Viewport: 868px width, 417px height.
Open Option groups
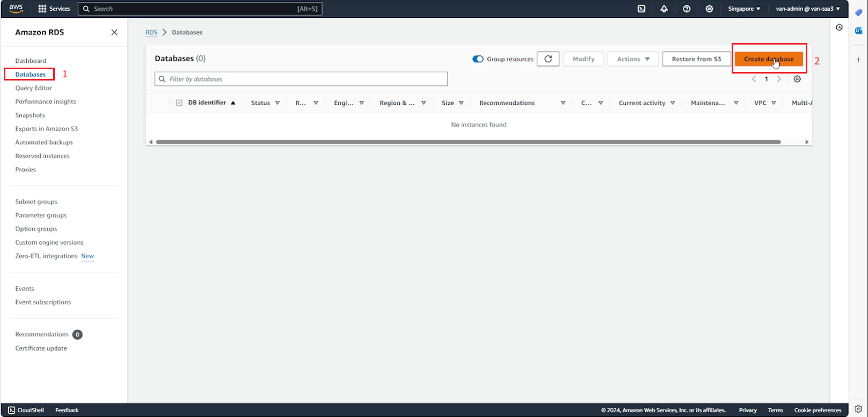click(36, 229)
